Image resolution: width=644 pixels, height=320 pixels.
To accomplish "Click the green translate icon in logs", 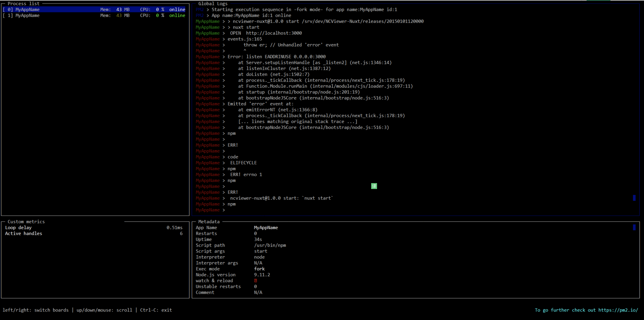I will point(374,186).
